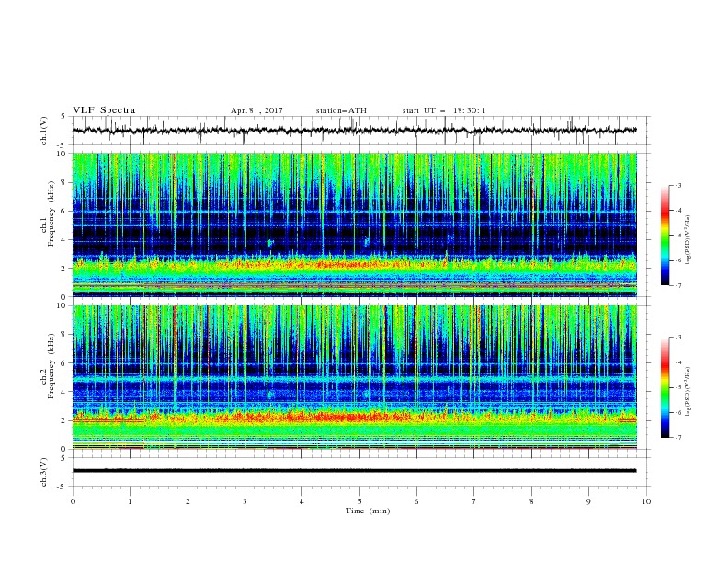Click the "ch.3(V)" axis label
The height and width of the screenshot is (563, 728).
44,472
